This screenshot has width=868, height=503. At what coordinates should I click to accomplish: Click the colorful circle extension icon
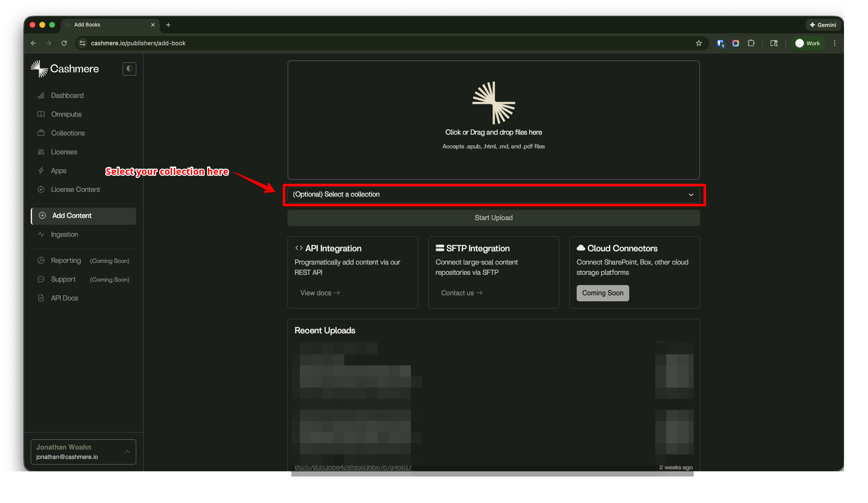736,43
